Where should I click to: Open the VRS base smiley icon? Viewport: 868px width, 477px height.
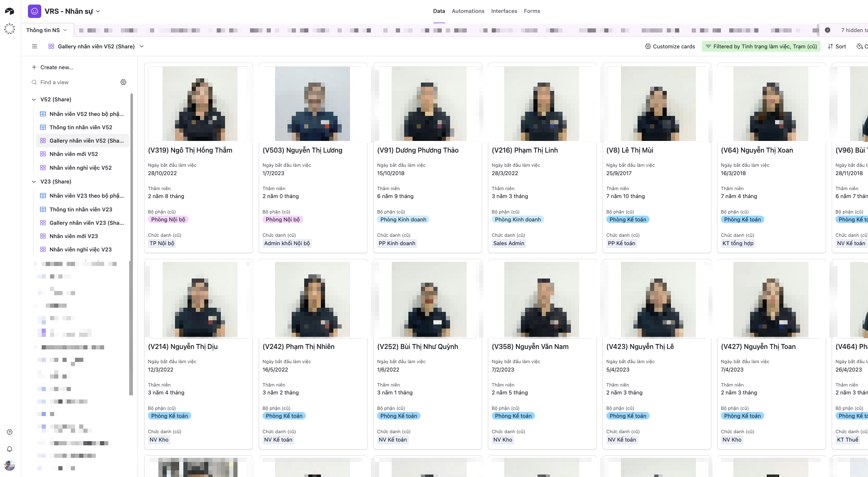35,11
